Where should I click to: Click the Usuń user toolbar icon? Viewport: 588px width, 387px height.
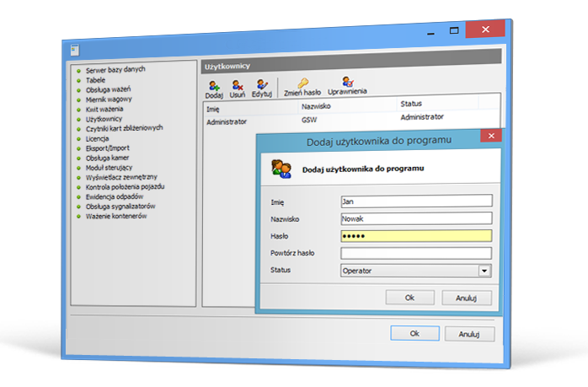click(238, 84)
